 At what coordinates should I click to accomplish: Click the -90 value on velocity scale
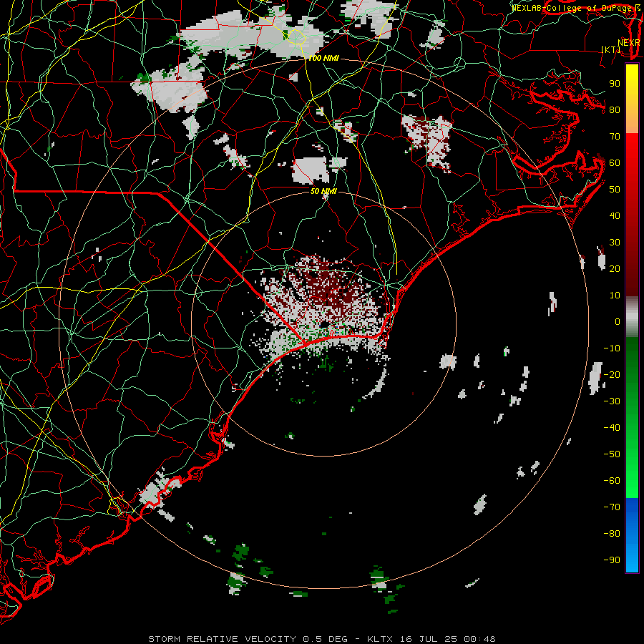(612, 560)
